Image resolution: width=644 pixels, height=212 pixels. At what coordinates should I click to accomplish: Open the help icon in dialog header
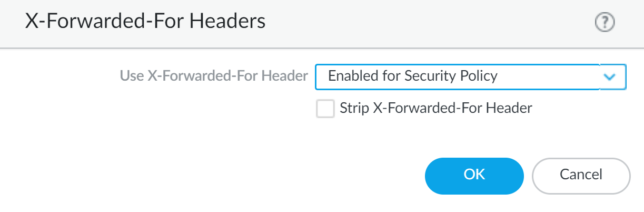coord(605,23)
